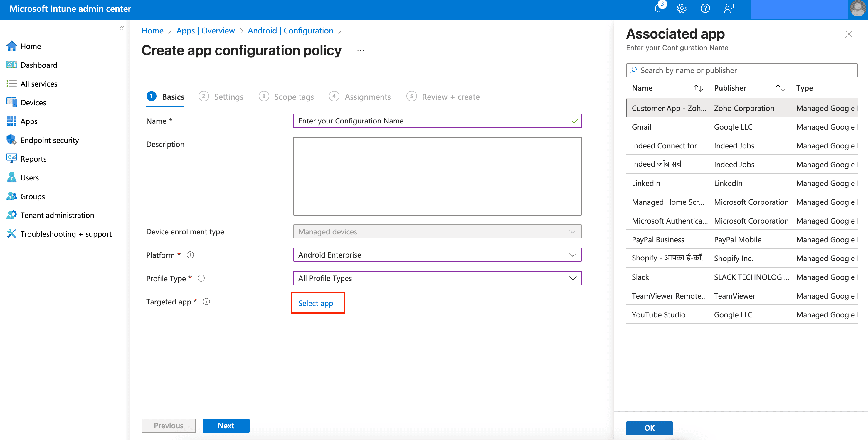Select the Slack app row
Image resolution: width=868 pixels, height=440 pixels.
point(640,277)
